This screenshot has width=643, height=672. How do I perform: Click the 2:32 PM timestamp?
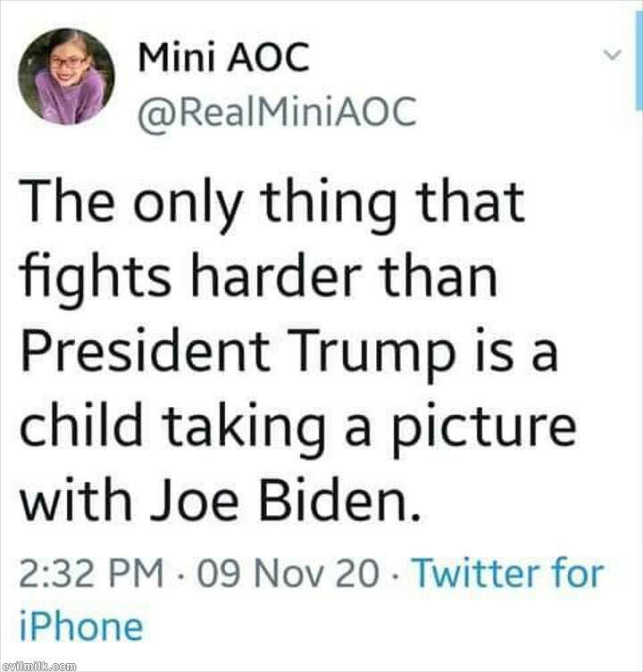click(91, 573)
